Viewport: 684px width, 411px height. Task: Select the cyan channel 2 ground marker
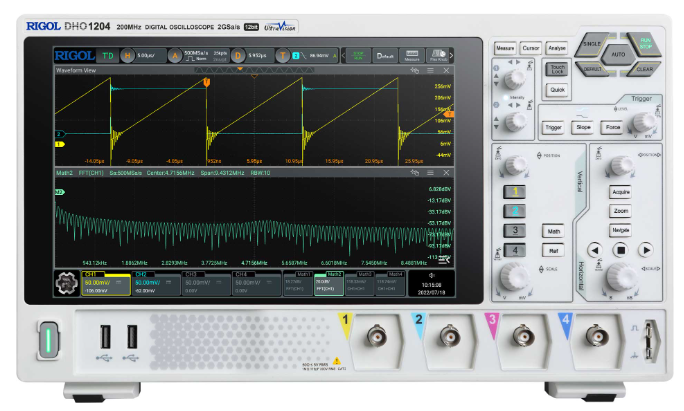tap(60, 134)
